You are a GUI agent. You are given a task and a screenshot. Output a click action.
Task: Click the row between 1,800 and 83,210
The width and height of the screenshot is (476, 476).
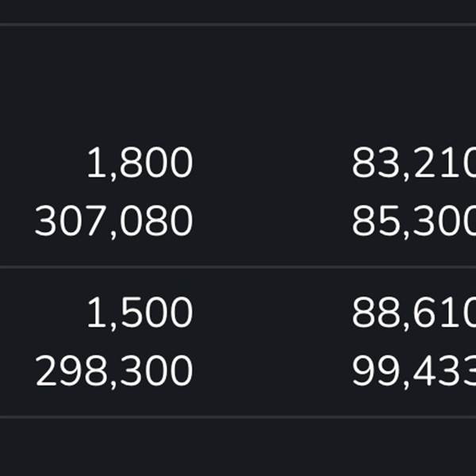(270, 164)
